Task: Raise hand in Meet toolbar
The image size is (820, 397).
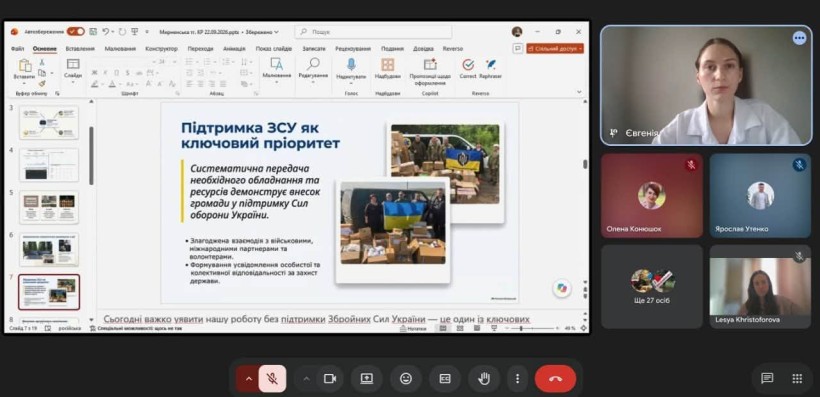Action: 484,379
